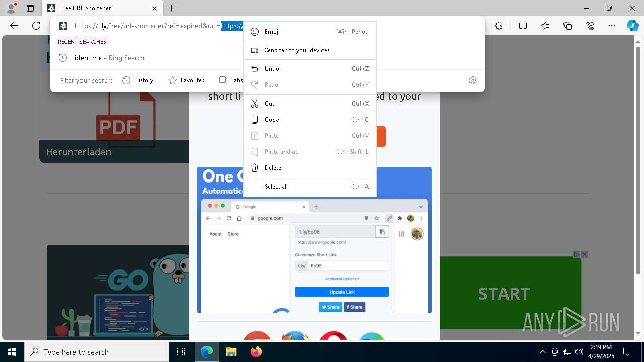Click the Herunterladen PDF ad
Screen dimensions: 644x362
[114, 127]
